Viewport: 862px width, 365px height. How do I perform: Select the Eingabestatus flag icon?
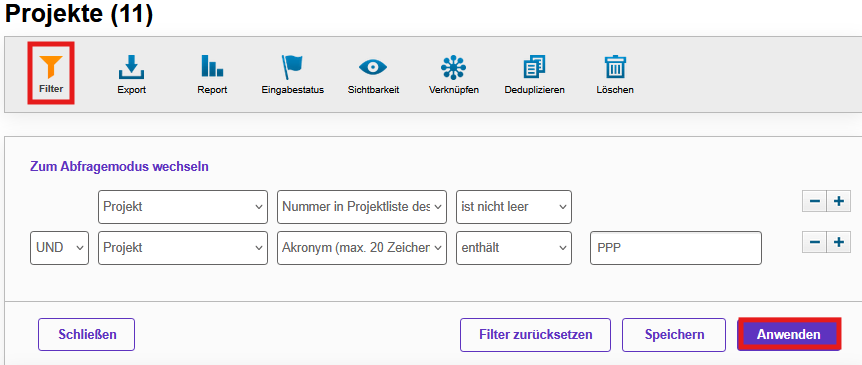pyautogui.click(x=292, y=67)
